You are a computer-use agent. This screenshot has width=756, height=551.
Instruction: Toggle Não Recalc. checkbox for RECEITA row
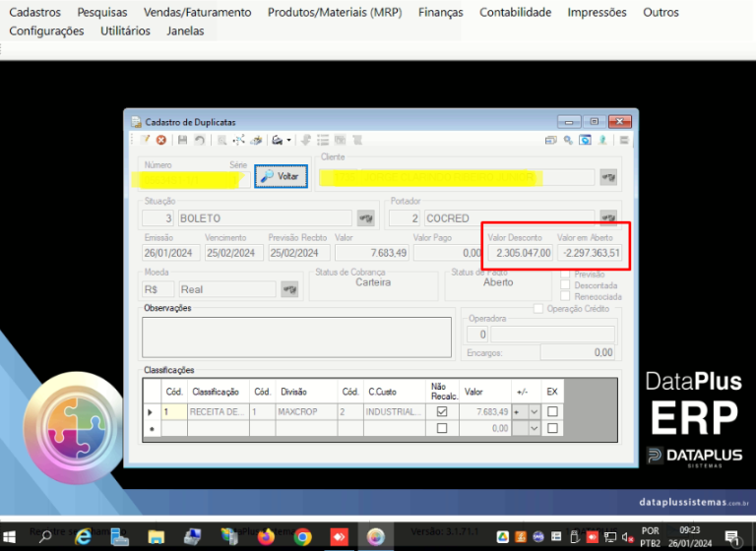442,411
